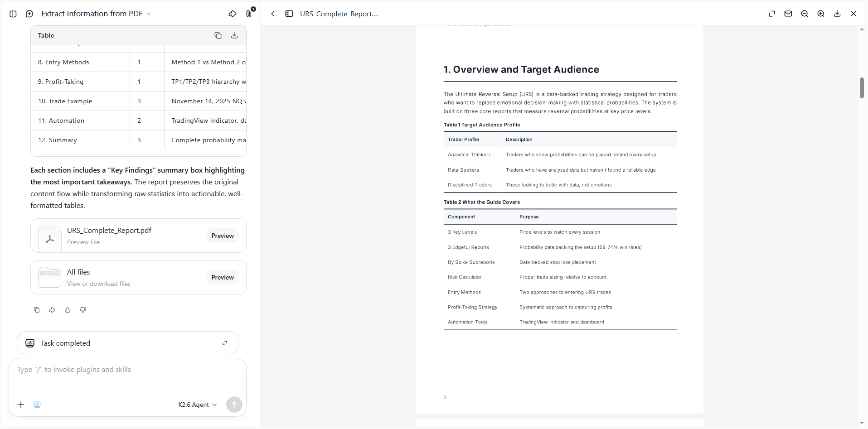The image size is (868, 429).
Task: Preview URS_Complete_Report.pdf file
Action: coord(223,236)
